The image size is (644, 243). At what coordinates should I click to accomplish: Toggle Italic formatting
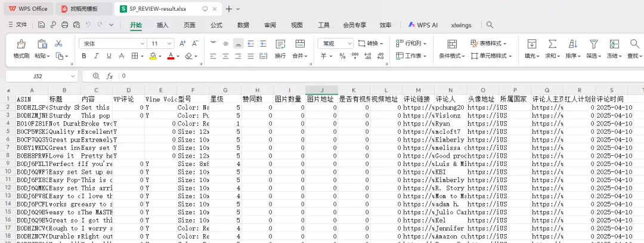tap(96, 56)
